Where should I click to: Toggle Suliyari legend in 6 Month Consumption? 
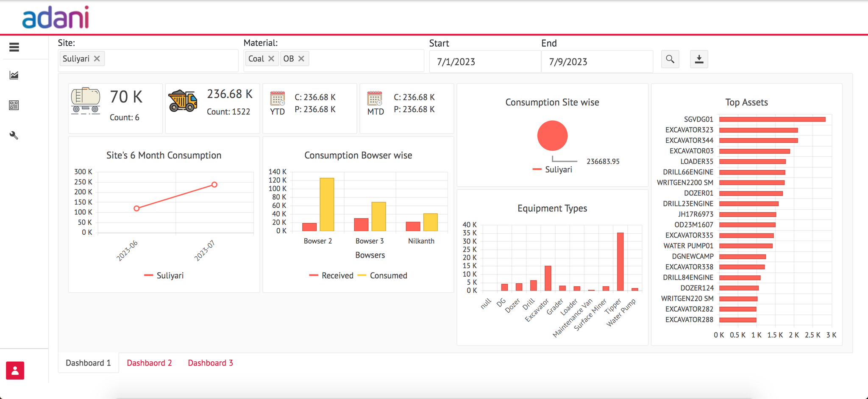[164, 275]
